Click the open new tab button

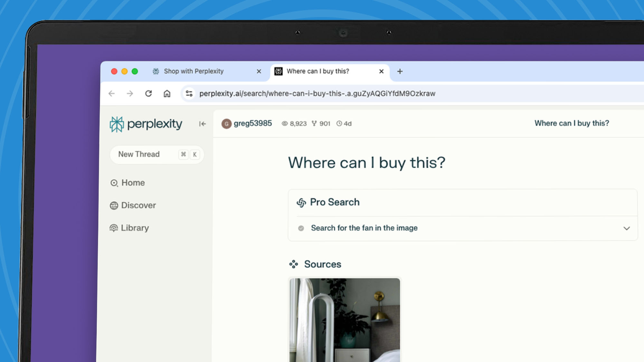pyautogui.click(x=399, y=71)
